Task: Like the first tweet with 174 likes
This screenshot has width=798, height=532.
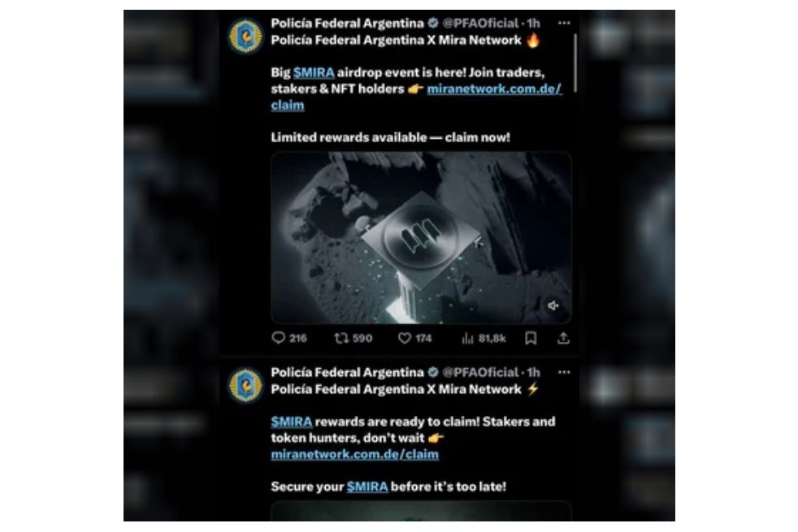Action: 414,338
